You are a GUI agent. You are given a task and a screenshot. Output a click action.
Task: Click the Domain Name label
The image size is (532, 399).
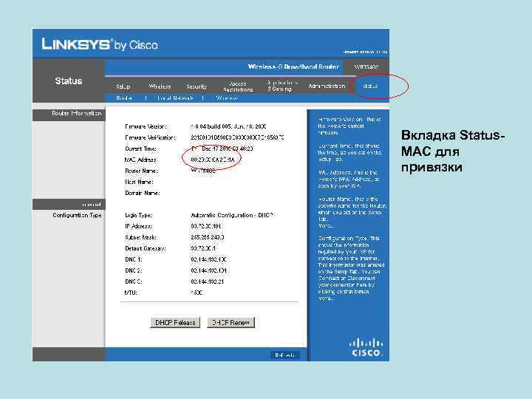click(x=142, y=193)
